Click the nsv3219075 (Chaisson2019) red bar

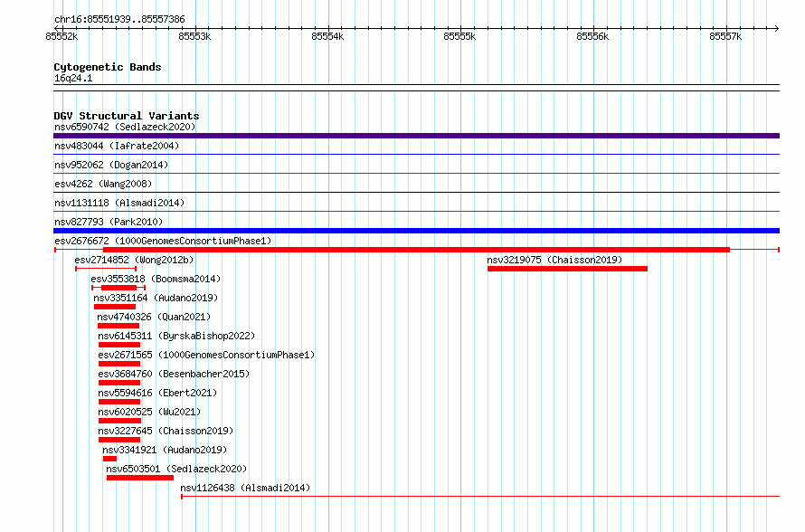567,269
